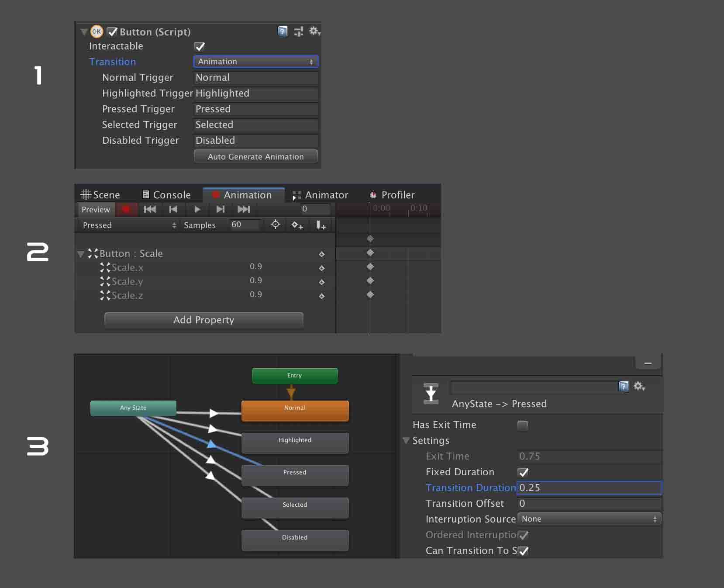Enable Has Exit Time for the transition
Image resolution: width=724 pixels, height=588 pixels.
click(x=523, y=425)
